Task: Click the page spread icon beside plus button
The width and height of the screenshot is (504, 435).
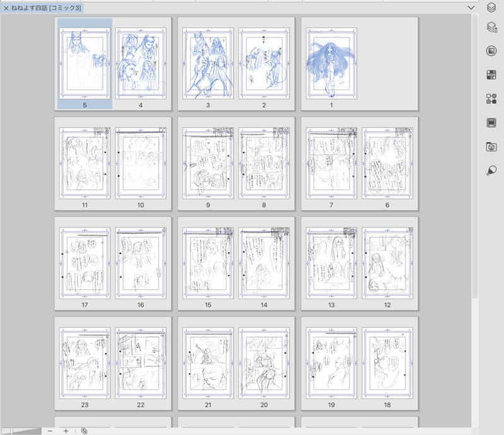Action: click(x=85, y=431)
